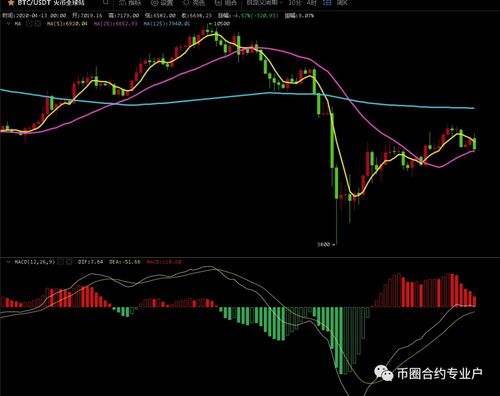Screen dimensions: 500x396
Task: Click the DIF:7.64 readout
Action: pyautogui.click(x=90, y=262)
